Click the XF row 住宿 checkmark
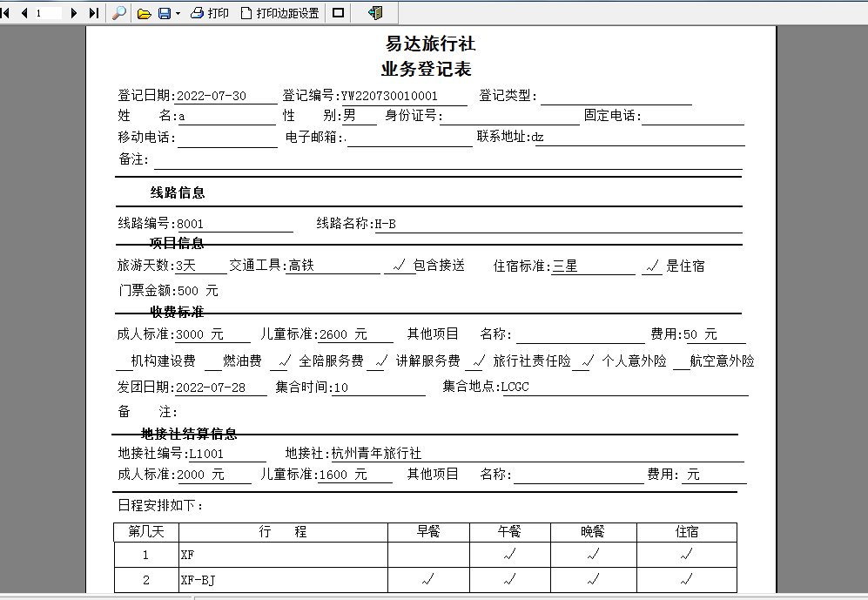 [x=687, y=554]
